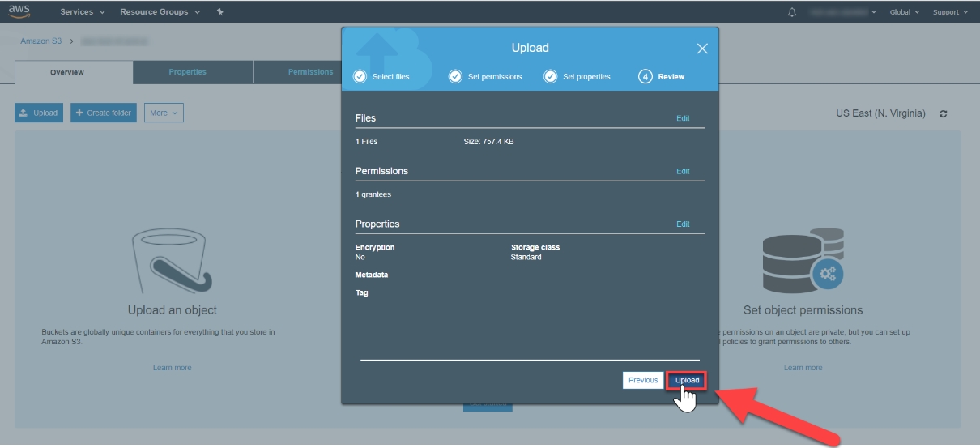
Task: Open the notifications bell icon
Action: pyautogui.click(x=791, y=12)
